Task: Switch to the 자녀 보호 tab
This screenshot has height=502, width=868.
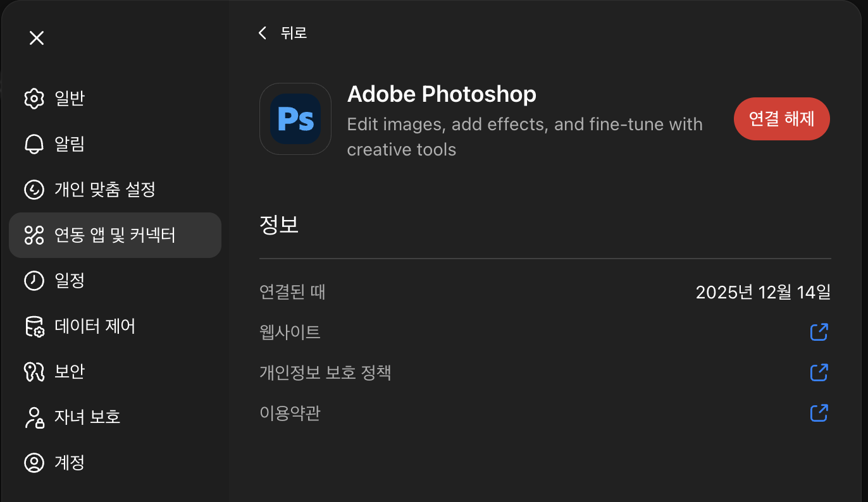Action: click(x=115, y=417)
